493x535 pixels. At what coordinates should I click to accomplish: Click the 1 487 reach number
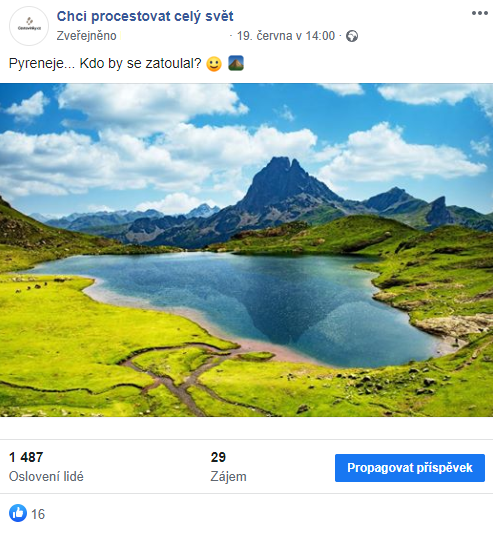coord(26,457)
